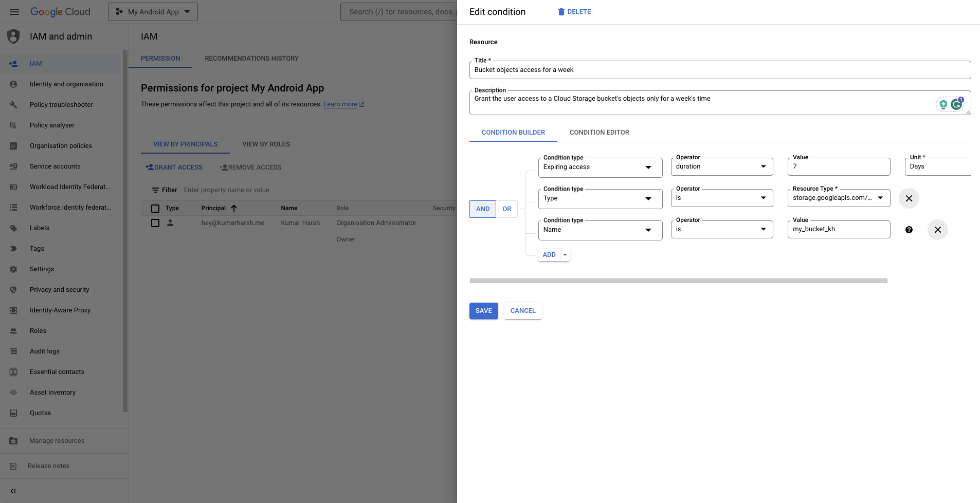Delete the condition using trash icon

pos(562,11)
